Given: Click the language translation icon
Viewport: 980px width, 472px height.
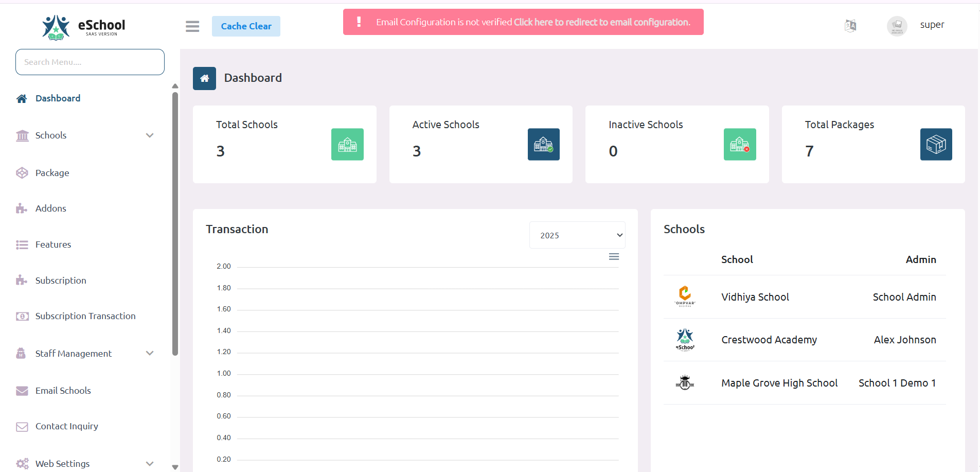Looking at the screenshot, I should pos(850,25).
